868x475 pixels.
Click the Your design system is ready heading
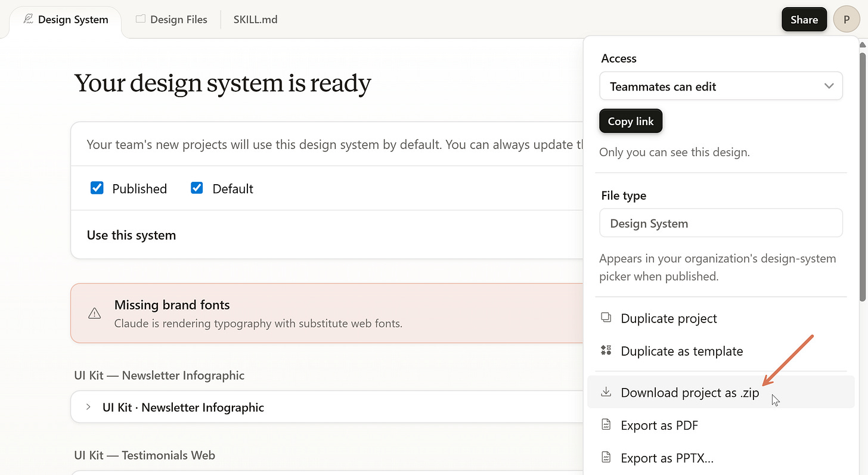pyautogui.click(x=222, y=83)
